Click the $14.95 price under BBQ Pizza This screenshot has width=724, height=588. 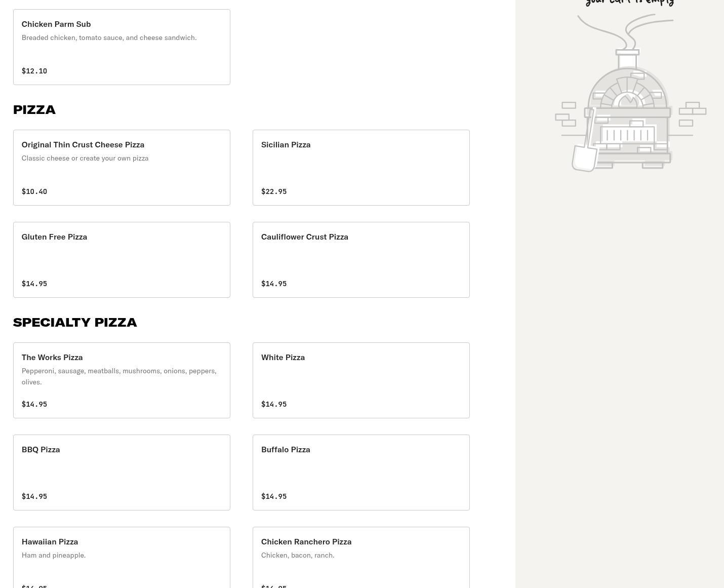coord(34,496)
